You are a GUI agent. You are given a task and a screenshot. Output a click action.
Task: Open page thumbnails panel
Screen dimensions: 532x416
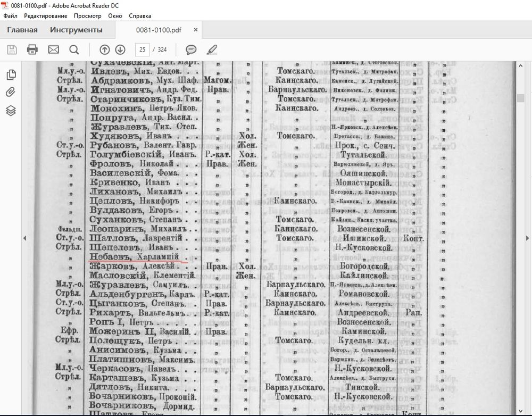click(11, 75)
